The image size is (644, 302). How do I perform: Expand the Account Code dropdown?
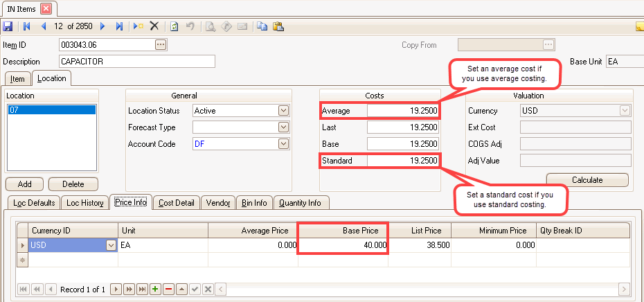click(283, 144)
